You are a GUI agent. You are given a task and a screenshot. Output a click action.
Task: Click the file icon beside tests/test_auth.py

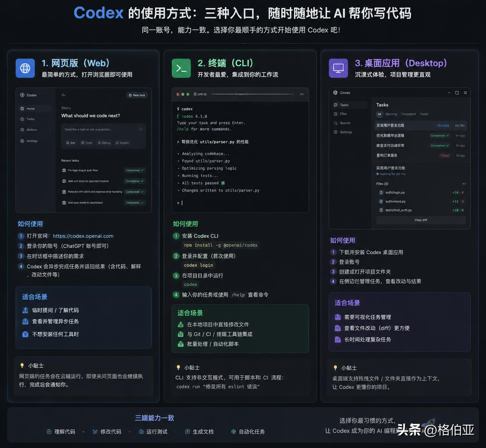pyautogui.click(x=381, y=210)
